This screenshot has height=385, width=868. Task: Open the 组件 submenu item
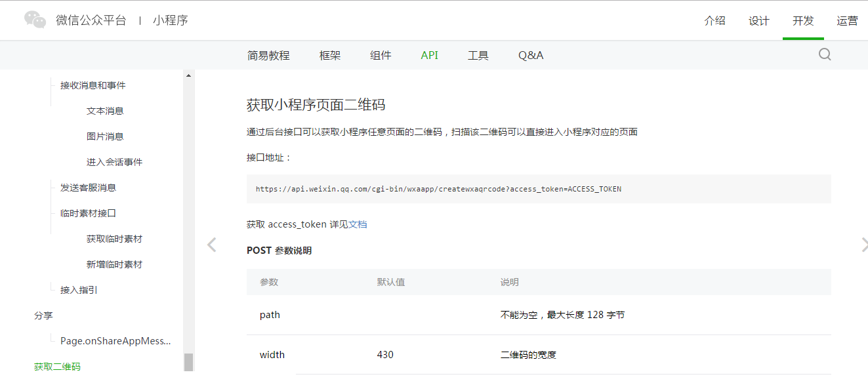click(381, 55)
